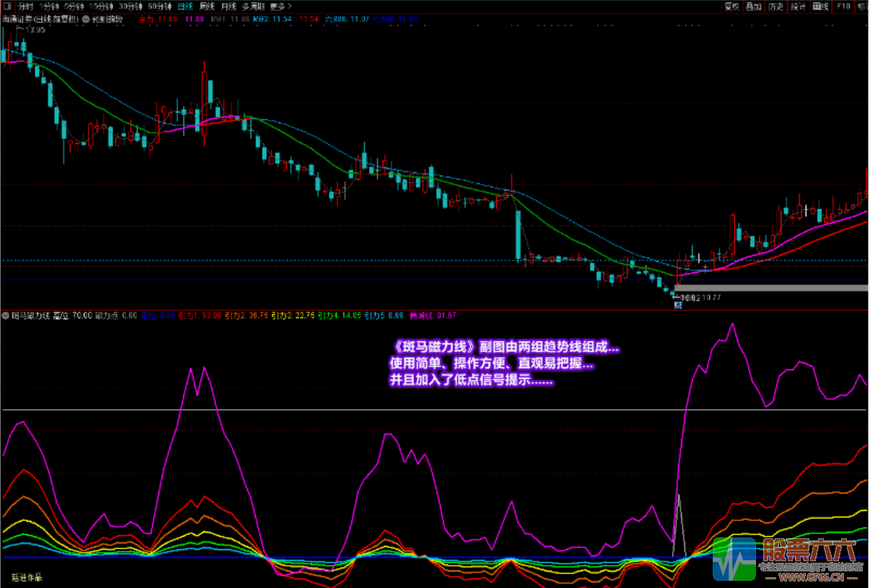Switch to the 分时 intraday tab
Screen dimensions: 870x588
click(x=25, y=6)
